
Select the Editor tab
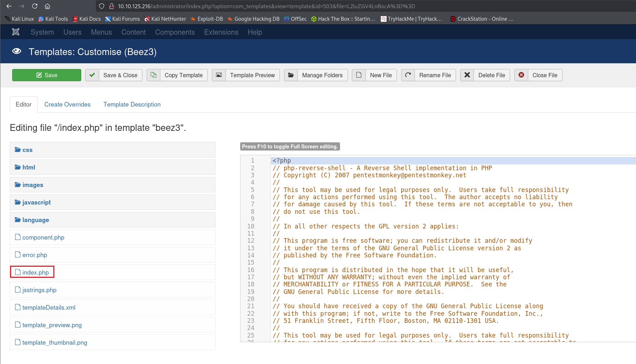[24, 104]
